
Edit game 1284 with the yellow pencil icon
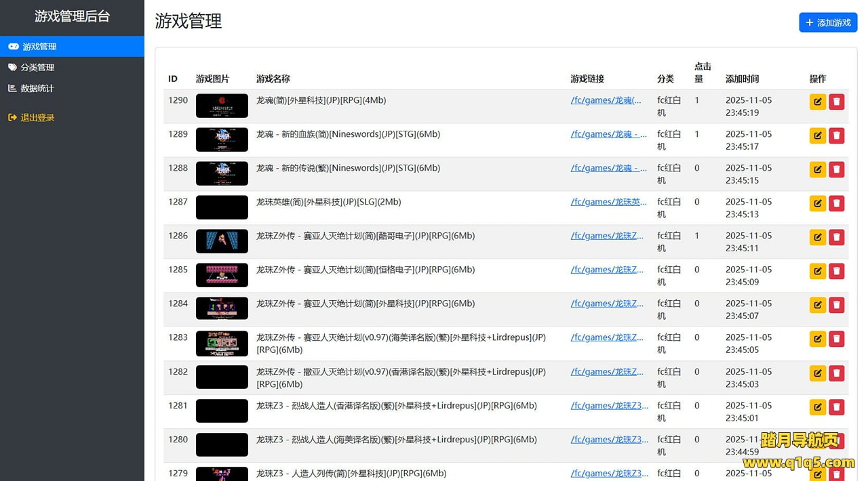coord(817,305)
